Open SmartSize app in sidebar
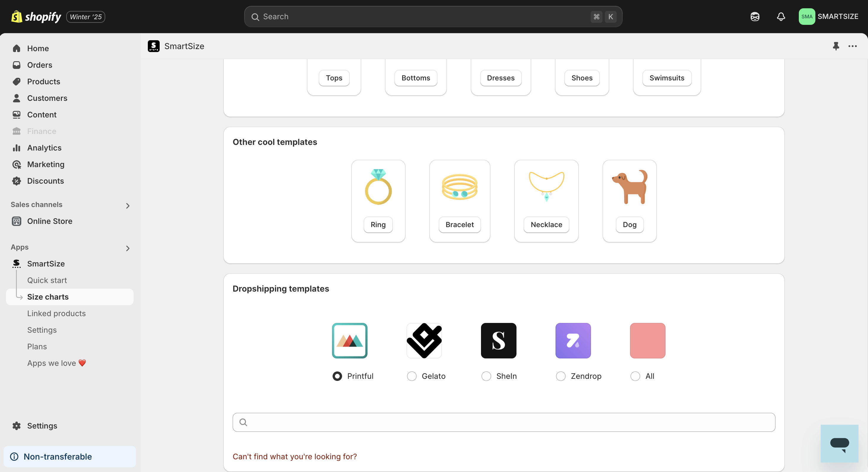The height and width of the screenshot is (472, 868). 46,264
